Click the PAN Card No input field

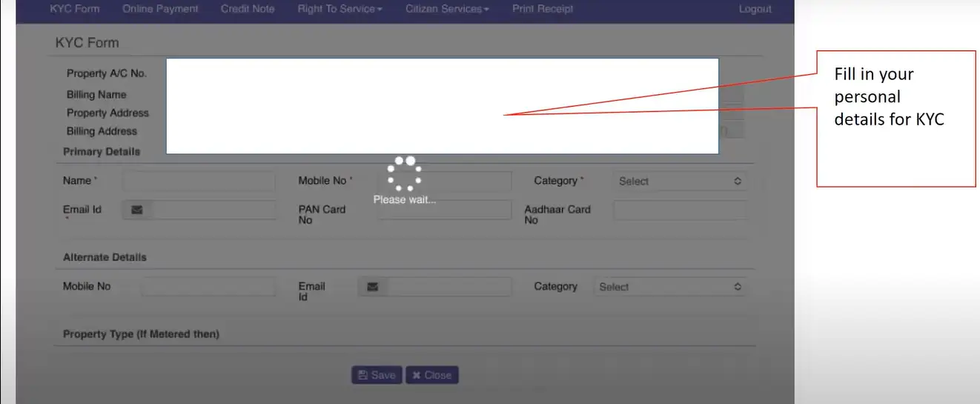tap(445, 210)
